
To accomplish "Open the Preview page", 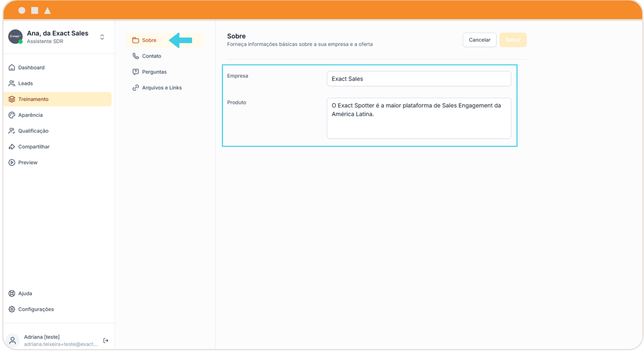I will tap(58, 163).
